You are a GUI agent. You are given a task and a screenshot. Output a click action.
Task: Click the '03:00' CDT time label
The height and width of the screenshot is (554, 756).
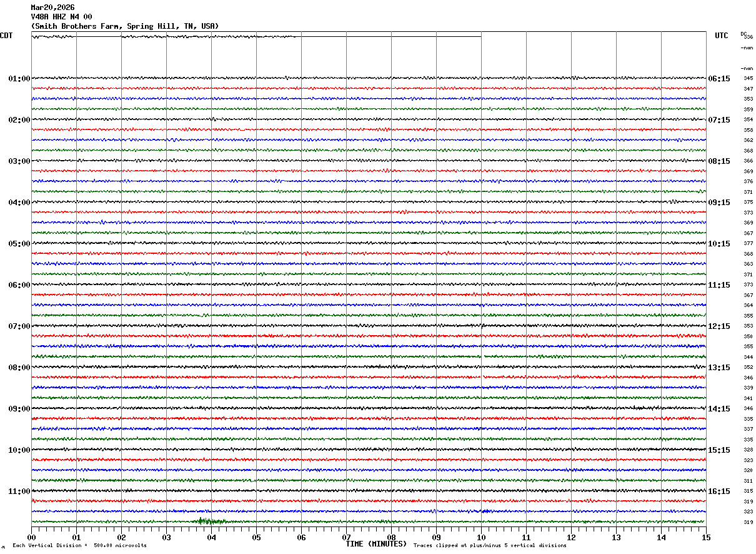(19, 161)
